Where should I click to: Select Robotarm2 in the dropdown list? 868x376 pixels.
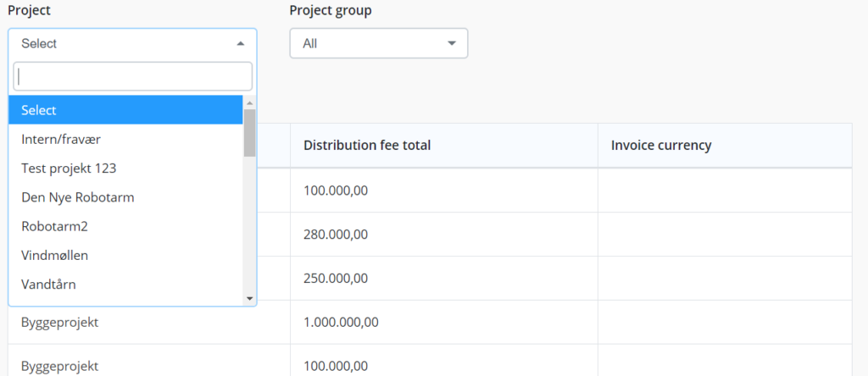coord(125,226)
